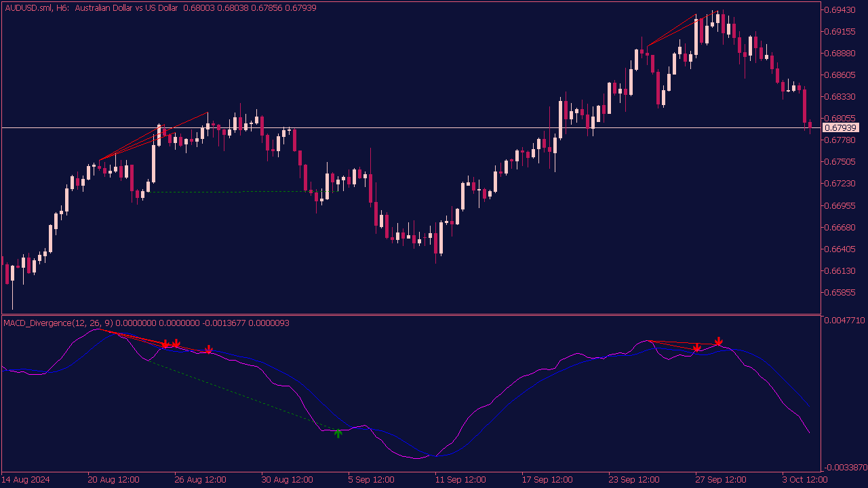Click the 0.67230 price scale label
Image resolution: width=868 pixels, height=488 pixels.
pos(841,183)
